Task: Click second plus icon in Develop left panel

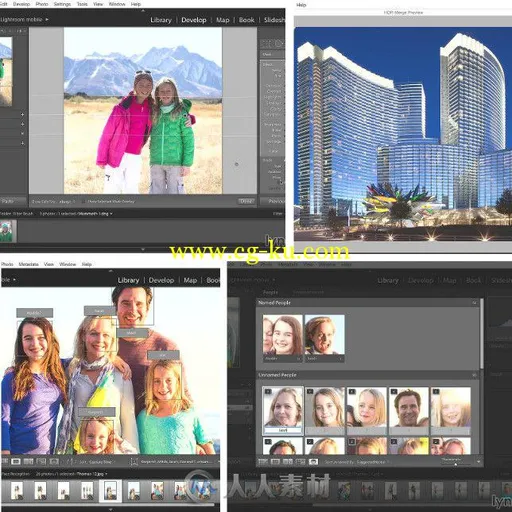Action: tap(22, 124)
